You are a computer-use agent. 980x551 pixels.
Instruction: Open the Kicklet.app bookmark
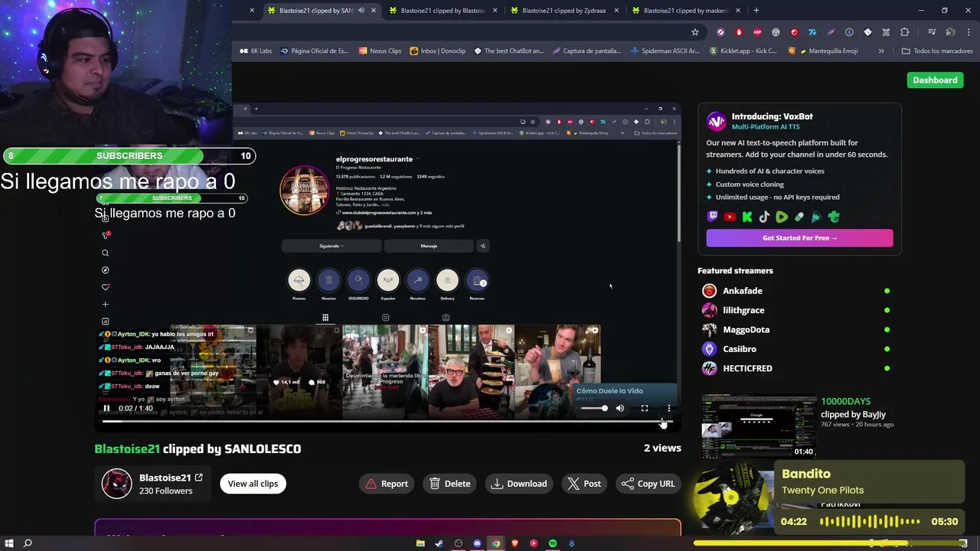743,51
